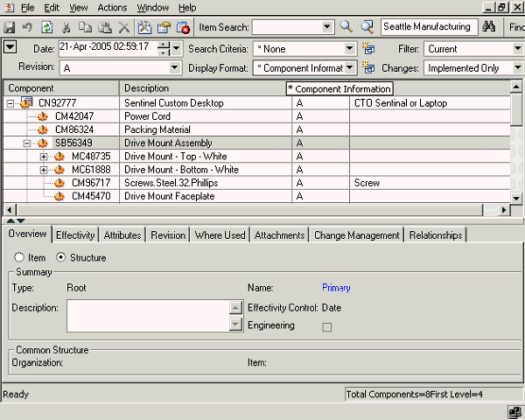Screen dimensions: 525x420
Task: Click the Description text area in Summary
Action: pyautogui.click(x=148, y=316)
